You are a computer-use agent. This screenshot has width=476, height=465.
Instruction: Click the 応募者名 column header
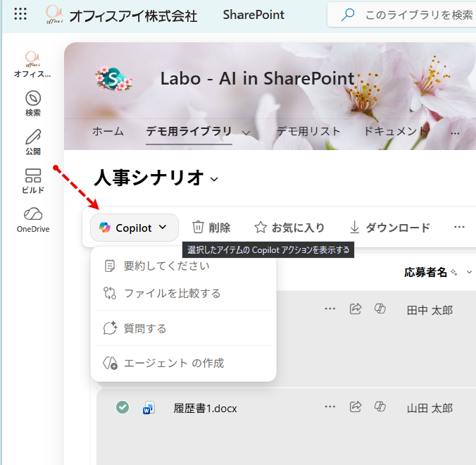click(x=425, y=272)
